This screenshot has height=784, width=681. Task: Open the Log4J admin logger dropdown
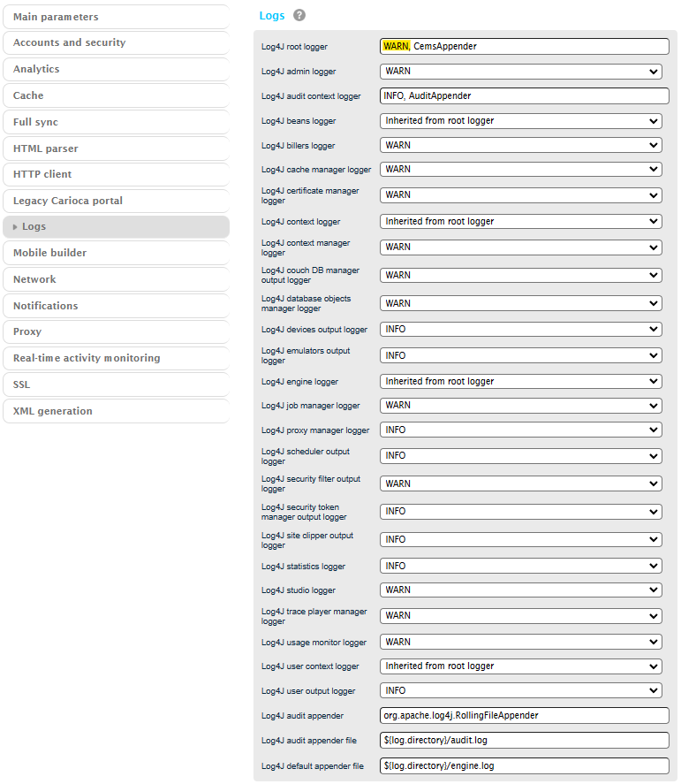(x=521, y=72)
